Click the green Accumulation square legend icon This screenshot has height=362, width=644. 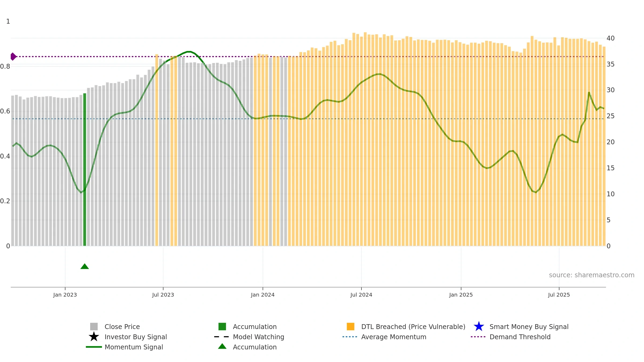(x=222, y=327)
